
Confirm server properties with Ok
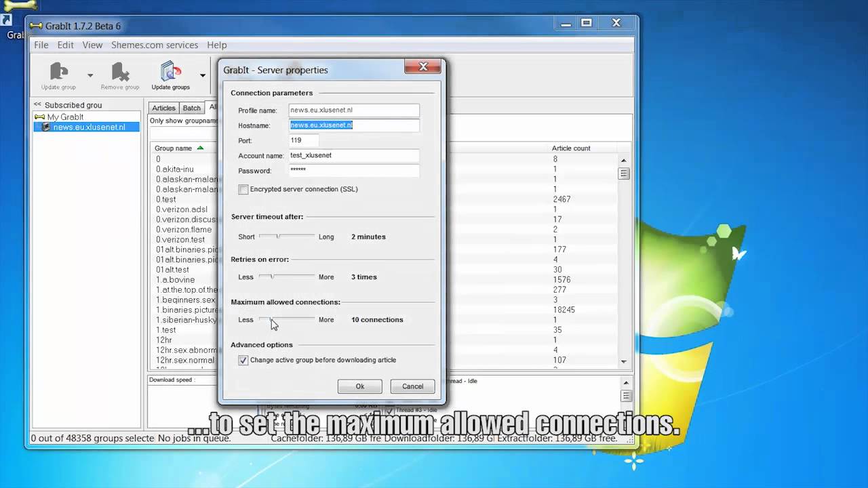[x=360, y=386]
